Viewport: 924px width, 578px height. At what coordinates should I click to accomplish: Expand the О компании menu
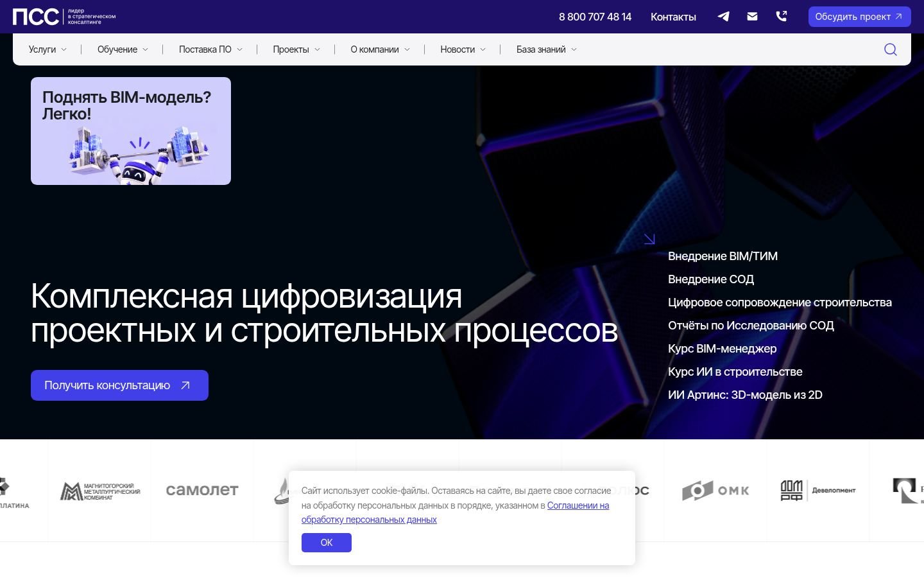380,49
